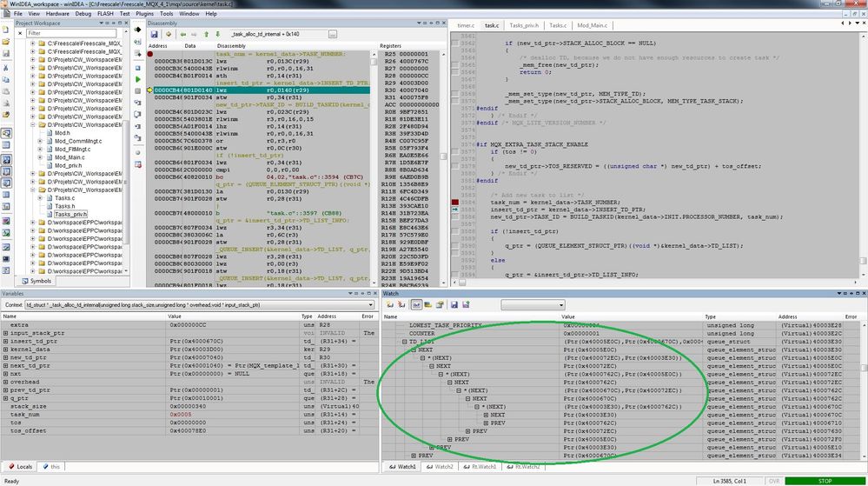
Task: Click the Save icon in Disassembly toolbar
Action: (x=155, y=35)
